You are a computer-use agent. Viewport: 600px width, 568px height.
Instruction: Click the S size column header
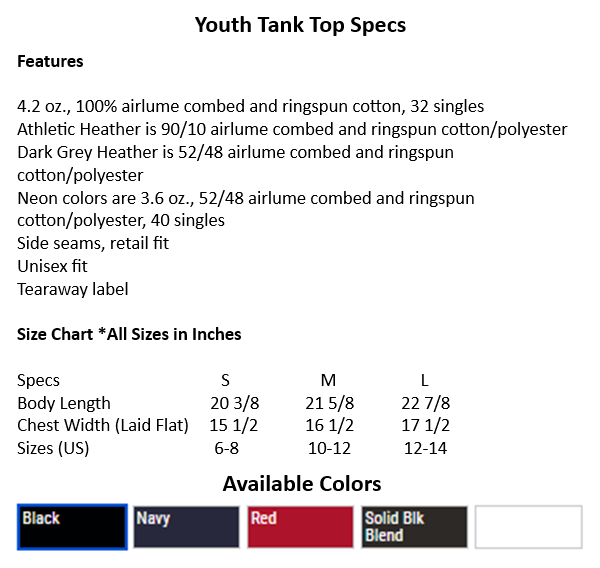pyautogui.click(x=225, y=380)
